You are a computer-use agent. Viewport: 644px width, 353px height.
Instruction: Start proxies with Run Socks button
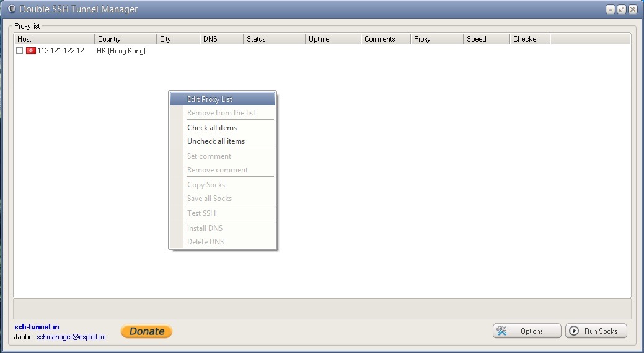click(x=596, y=331)
